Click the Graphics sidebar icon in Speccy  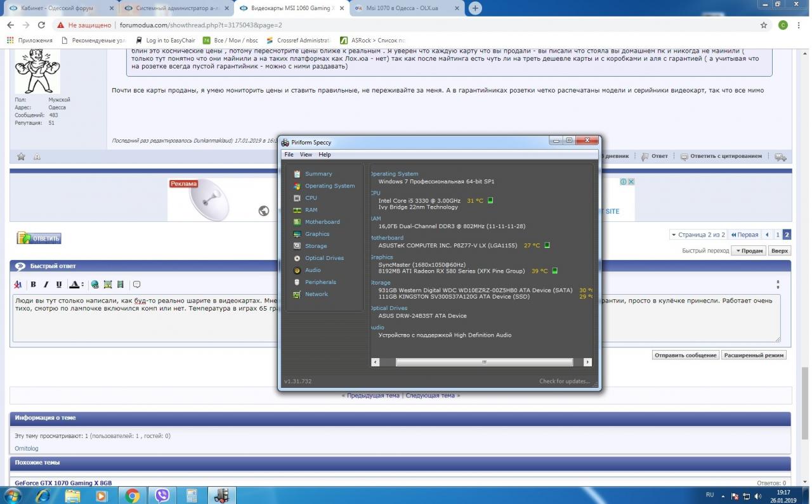(x=297, y=234)
